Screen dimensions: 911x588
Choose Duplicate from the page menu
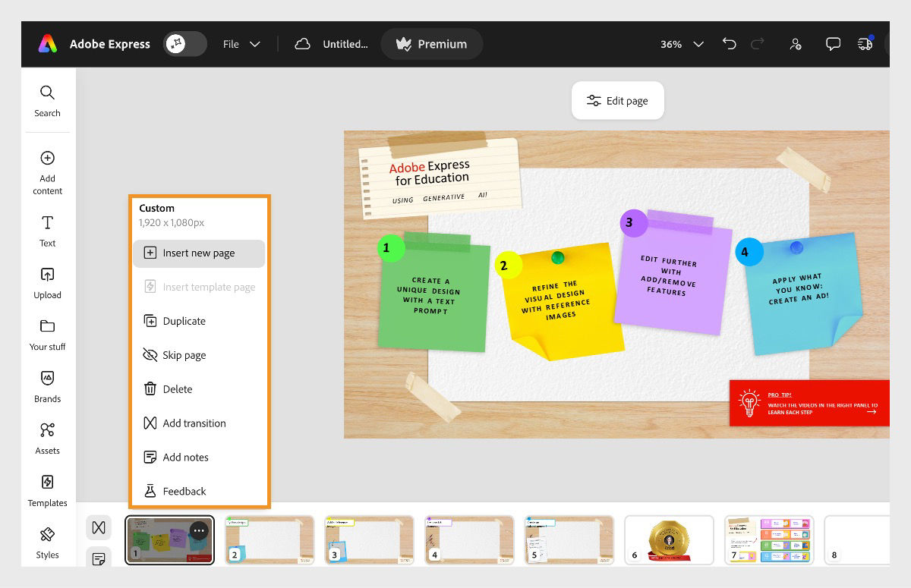tap(199, 321)
